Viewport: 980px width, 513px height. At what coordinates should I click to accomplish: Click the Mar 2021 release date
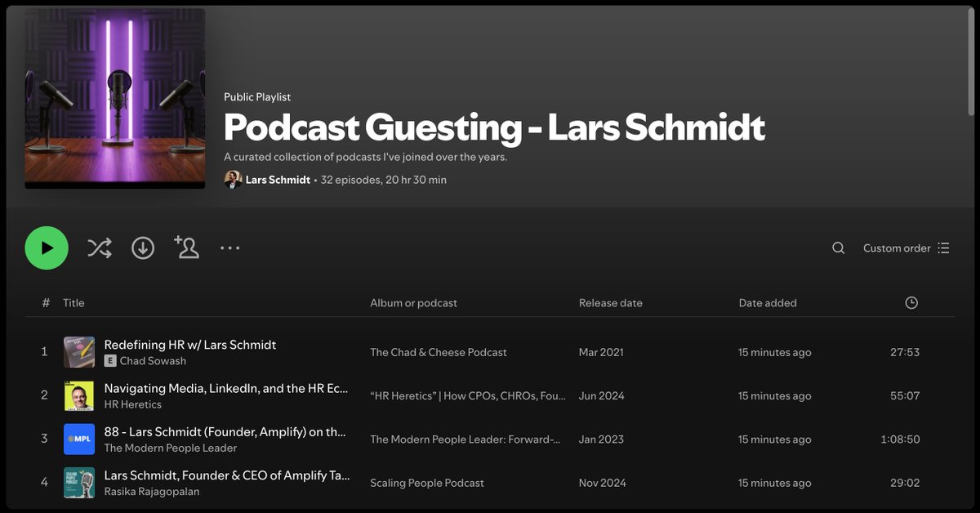601,352
